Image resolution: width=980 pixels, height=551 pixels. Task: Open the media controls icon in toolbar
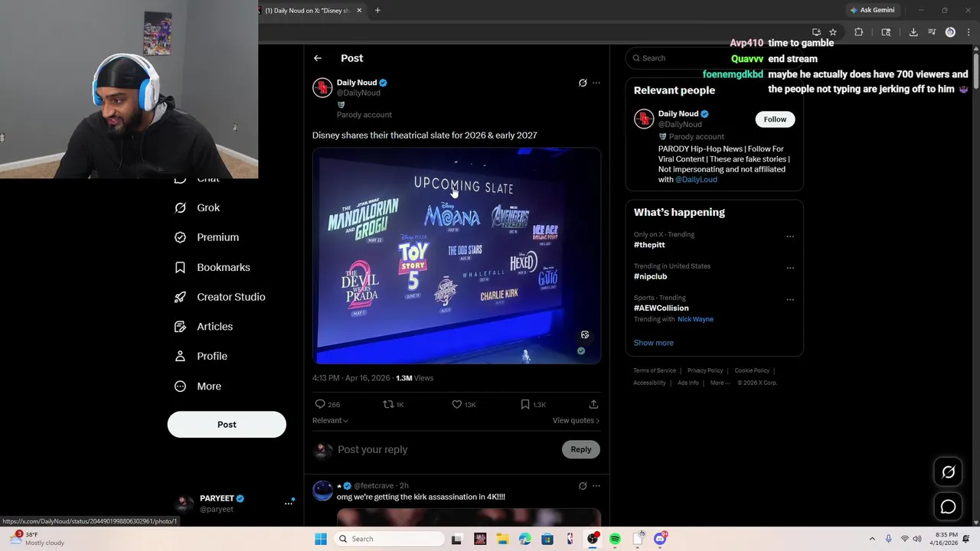[x=932, y=32]
